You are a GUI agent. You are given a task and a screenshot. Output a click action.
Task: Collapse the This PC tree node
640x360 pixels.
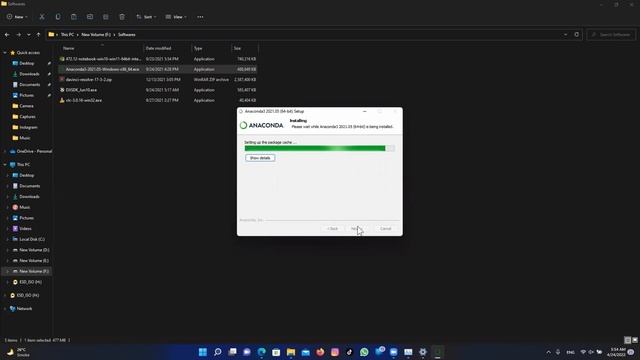5,164
